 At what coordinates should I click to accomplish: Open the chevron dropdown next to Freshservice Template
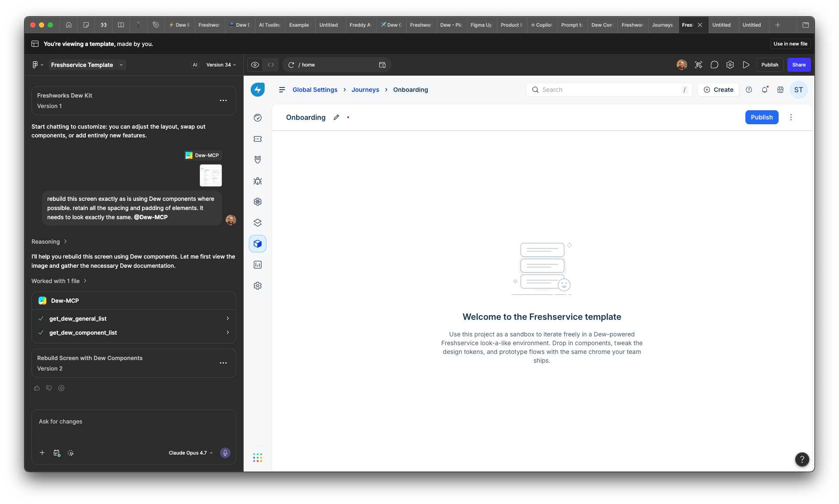(x=121, y=65)
